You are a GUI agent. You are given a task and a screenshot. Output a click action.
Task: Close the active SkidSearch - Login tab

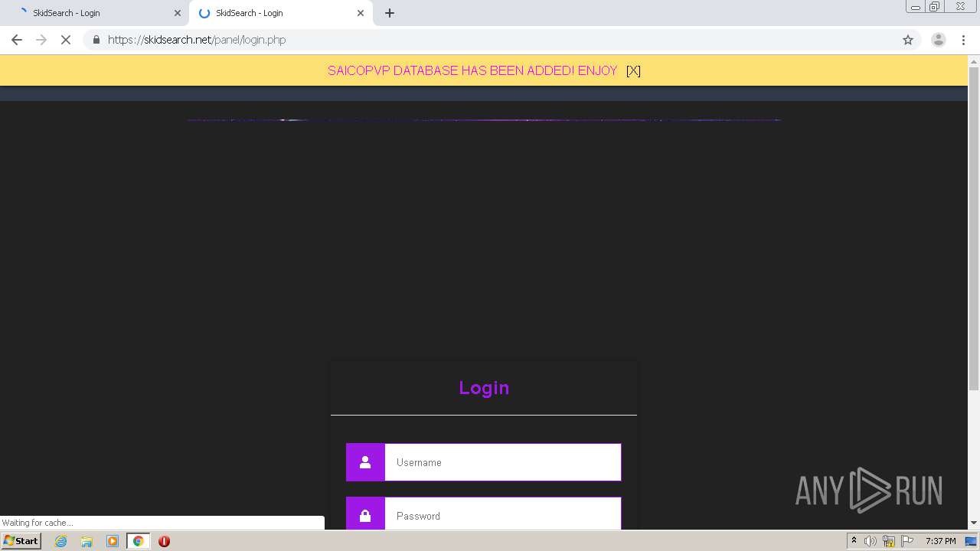(x=361, y=13)
